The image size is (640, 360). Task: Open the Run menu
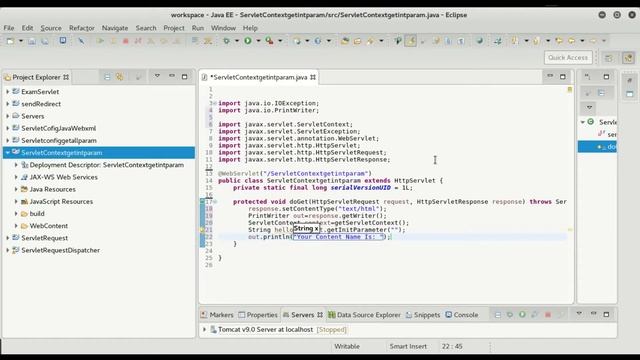(x=198, y=28)
